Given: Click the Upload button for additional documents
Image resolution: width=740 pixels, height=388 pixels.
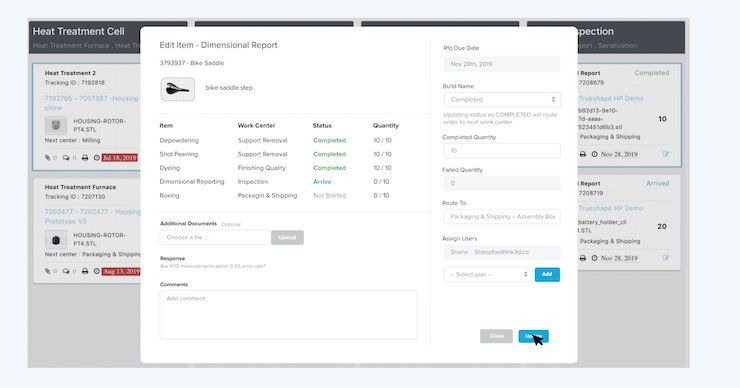Looking at the screenshot, I should (x=287, y=237).
